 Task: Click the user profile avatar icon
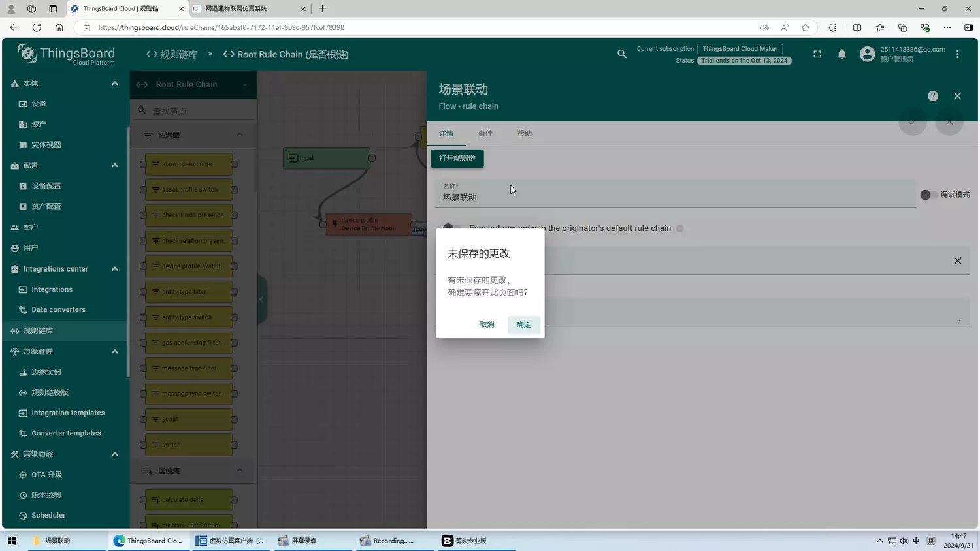point(866,54)
